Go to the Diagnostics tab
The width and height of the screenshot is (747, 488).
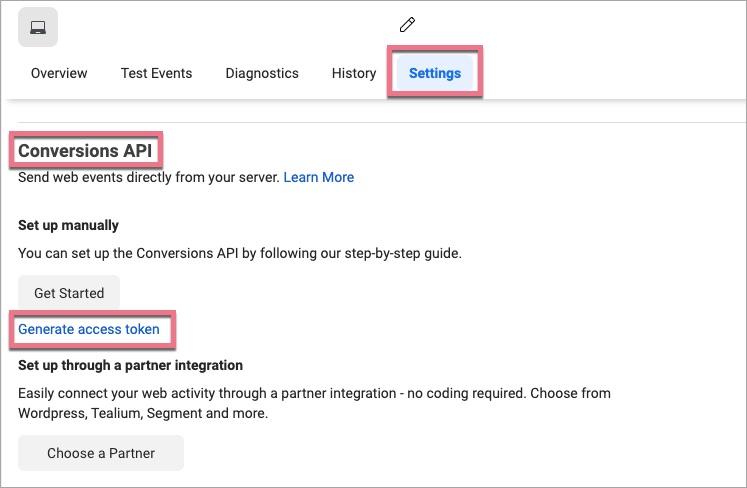click(262, 73)
